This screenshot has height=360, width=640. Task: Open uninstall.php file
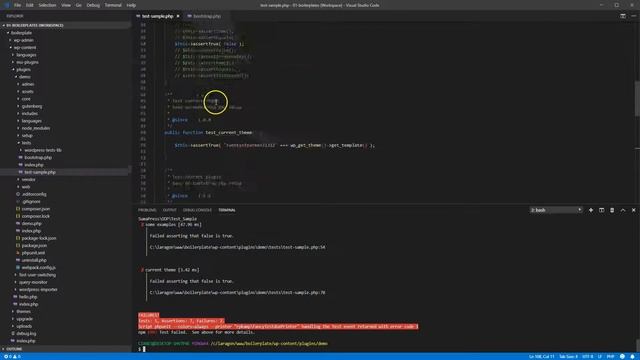click(34, 260)
